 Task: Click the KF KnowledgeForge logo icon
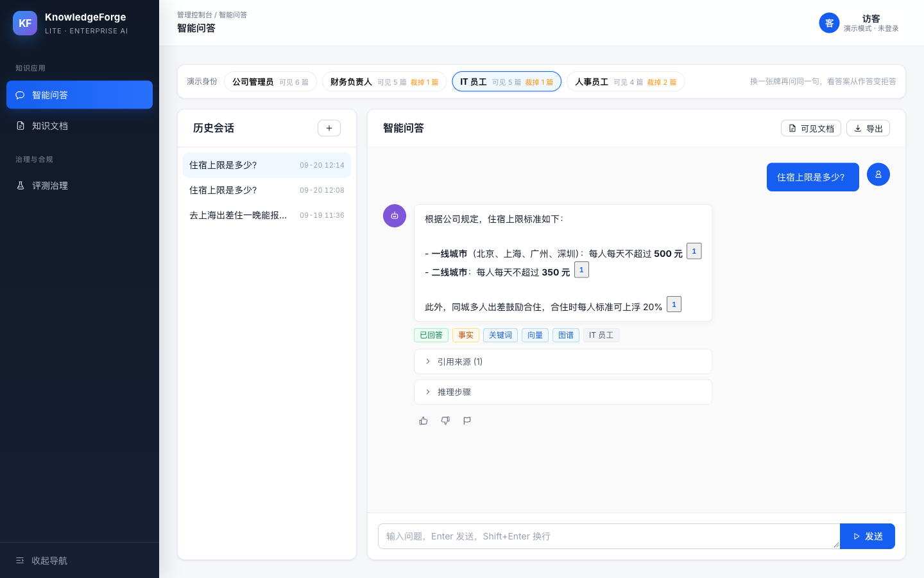click(25, 23)
